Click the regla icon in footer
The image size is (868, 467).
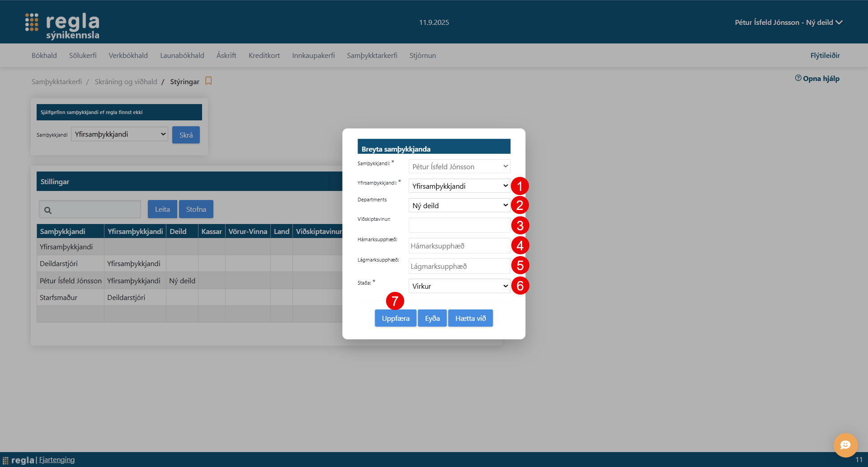pyautogui.click(x=5, y=460)
